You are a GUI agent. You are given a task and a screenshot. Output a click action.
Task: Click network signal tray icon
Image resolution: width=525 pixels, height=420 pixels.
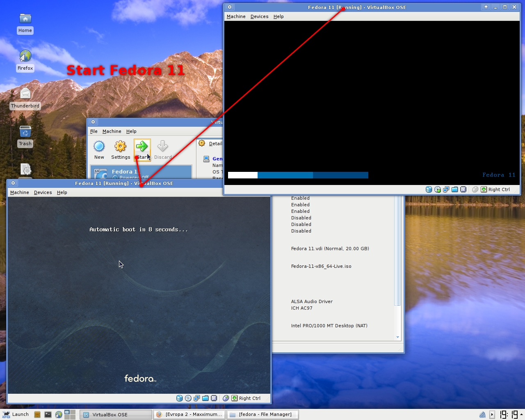(482, 415)
